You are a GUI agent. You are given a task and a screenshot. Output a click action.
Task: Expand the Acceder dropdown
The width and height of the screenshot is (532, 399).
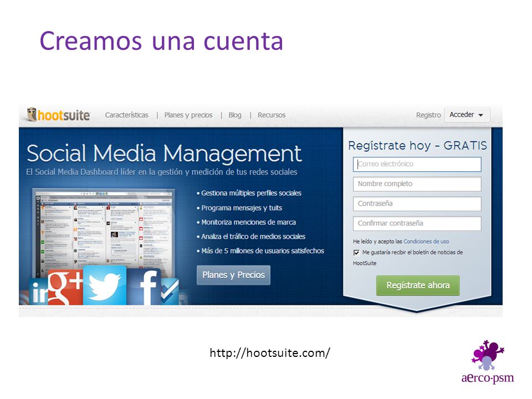467,115
